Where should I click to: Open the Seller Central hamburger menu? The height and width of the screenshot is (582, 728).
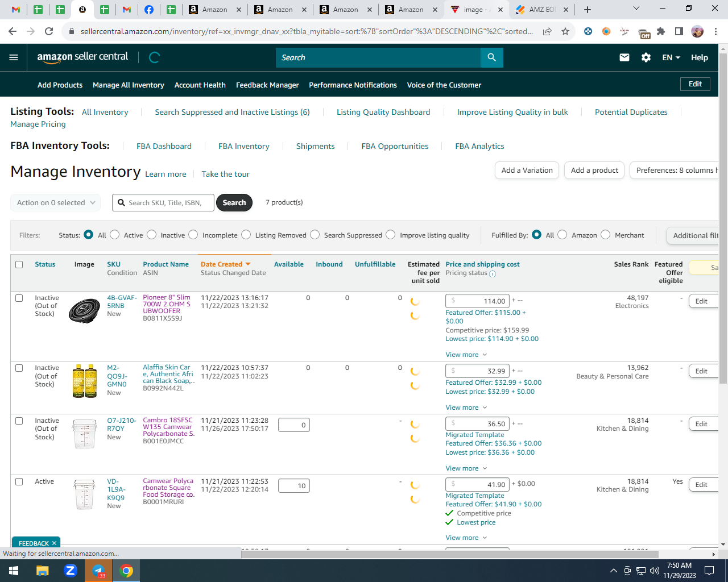[x=14, y=57]
